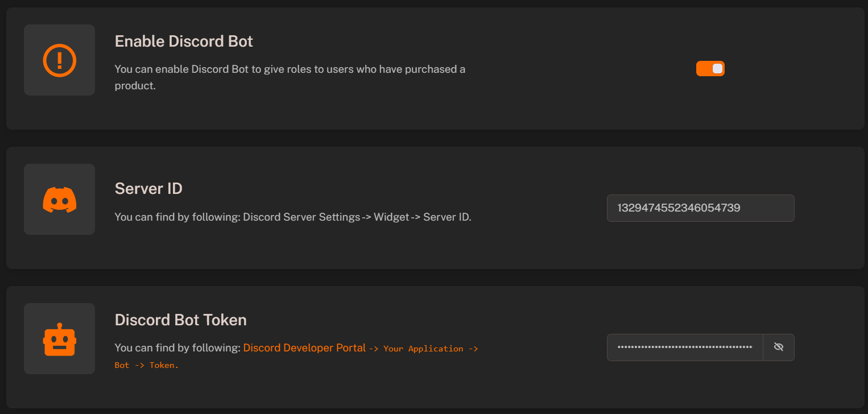
Task: Click the masked Discord Bot Token field
Action: click(x=685, y=347)
